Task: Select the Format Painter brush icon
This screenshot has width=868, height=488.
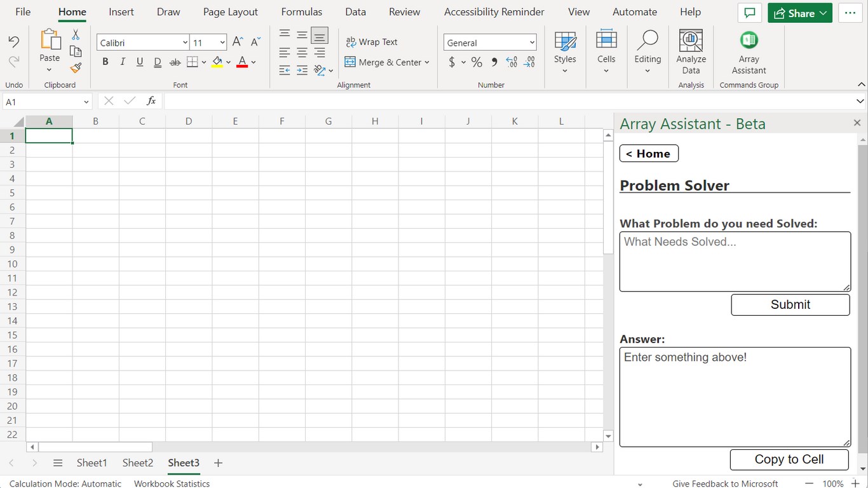Action: coord(76,67)
